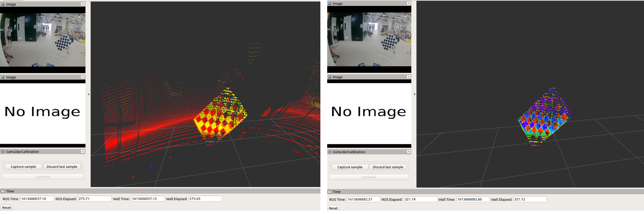Click CamLidarCalibration panel icon in left window
The image size is (644, 214).
3,151
